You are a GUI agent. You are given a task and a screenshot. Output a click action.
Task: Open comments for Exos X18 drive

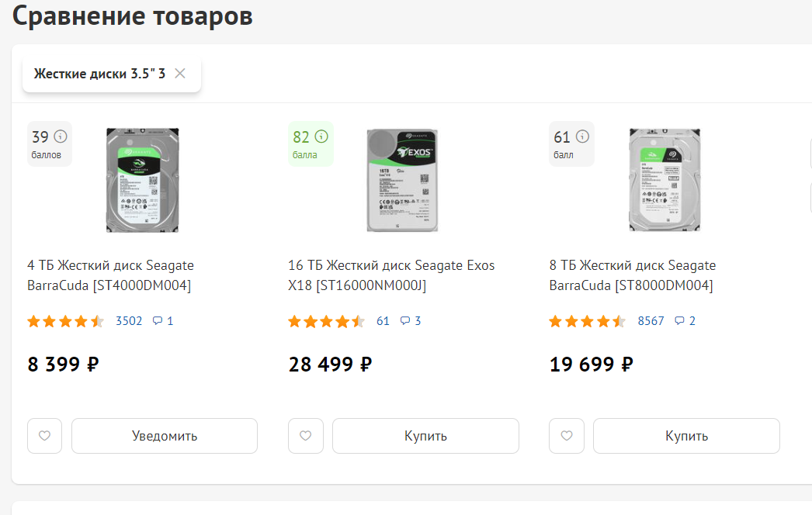point(411,321)
